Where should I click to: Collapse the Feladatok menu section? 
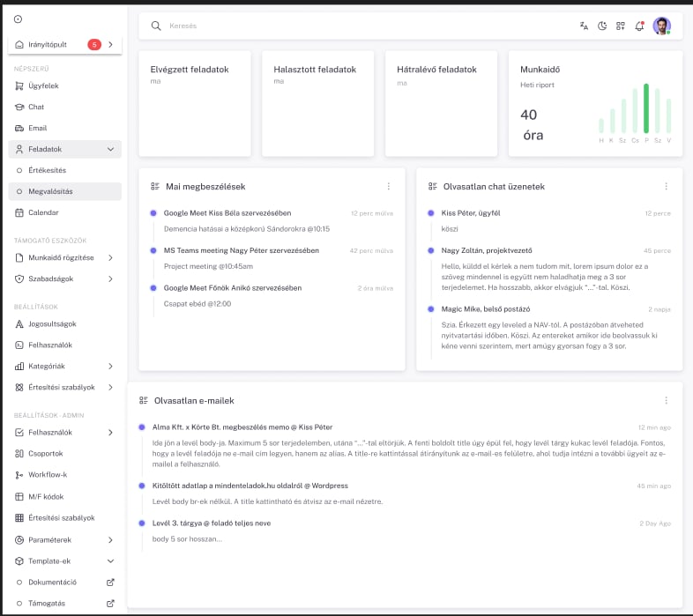110,150
